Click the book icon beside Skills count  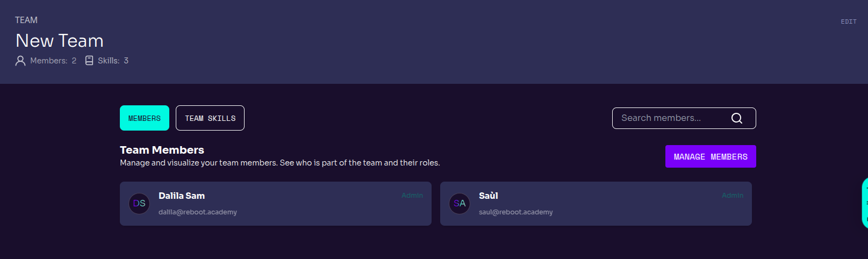click(x=89, y=61)
